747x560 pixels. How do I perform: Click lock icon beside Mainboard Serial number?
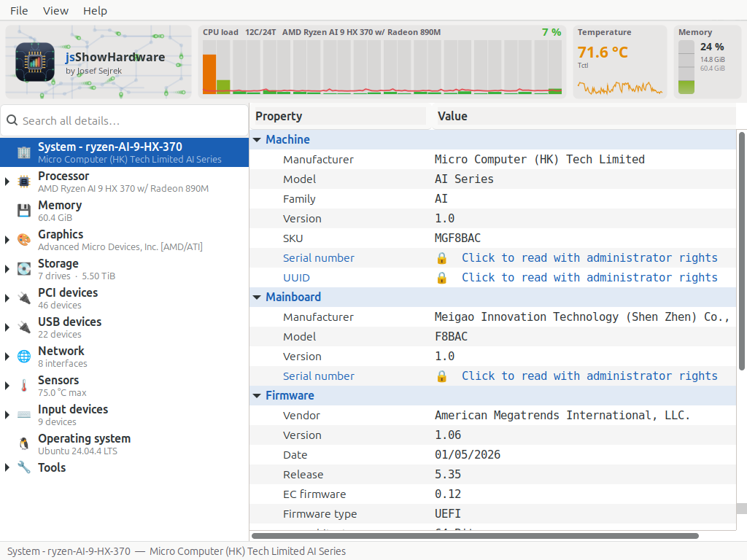[441, 376]
